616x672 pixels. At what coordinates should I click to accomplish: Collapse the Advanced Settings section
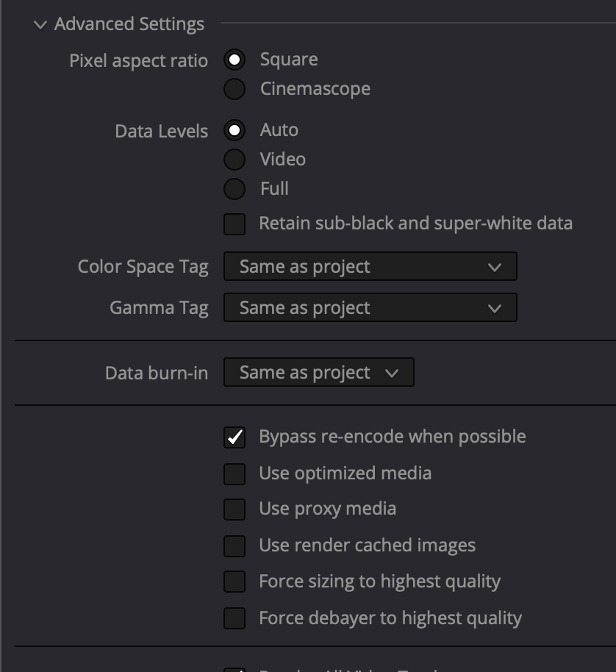tap(40, 25)
